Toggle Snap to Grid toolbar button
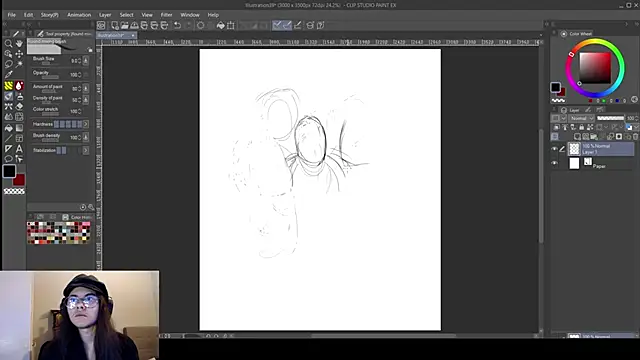The height and width of the screenshot is (360, 640). tap(298, 25)
